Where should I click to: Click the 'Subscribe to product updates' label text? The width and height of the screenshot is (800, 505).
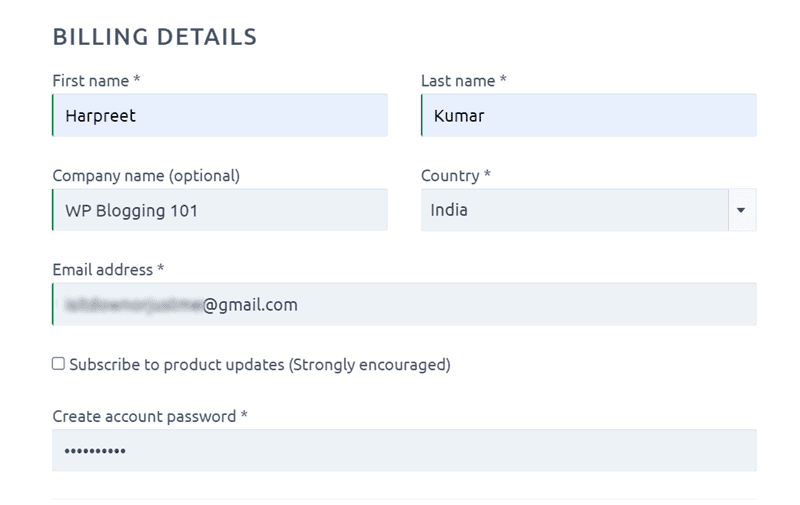tap(260, 365)
